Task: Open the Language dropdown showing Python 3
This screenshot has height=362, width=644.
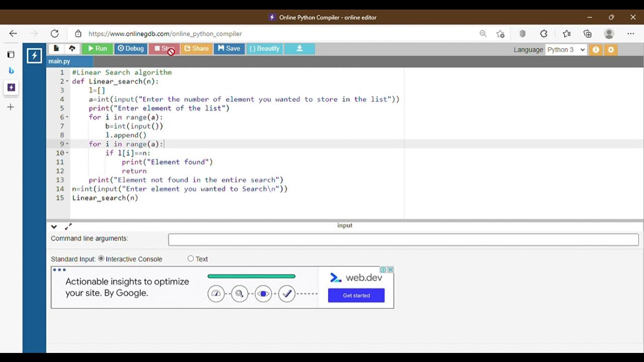Action: (x=566, y=50)
